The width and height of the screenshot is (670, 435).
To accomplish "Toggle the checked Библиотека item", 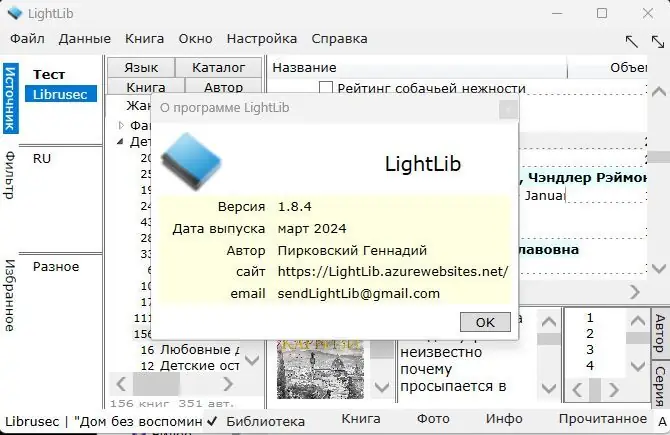I will (x=257, y=421).
